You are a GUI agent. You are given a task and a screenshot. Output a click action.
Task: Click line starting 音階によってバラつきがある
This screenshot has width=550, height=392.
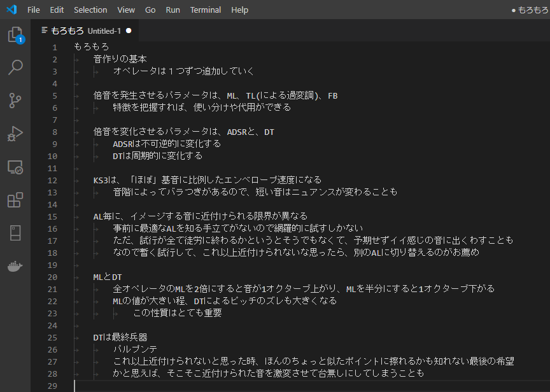point(255,192)
